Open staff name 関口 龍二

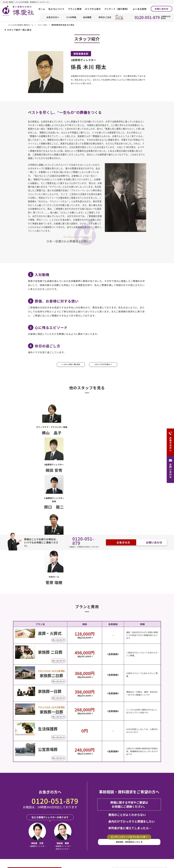click(54, 507)
